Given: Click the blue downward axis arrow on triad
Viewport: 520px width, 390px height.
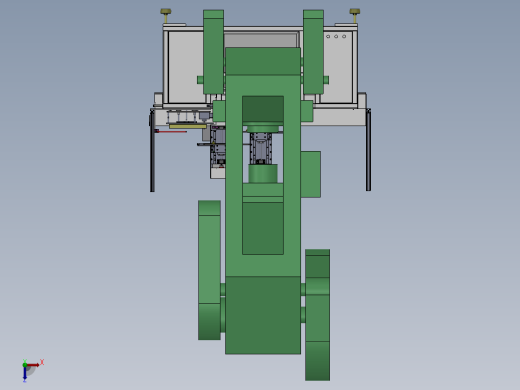Looking at the screenshot, I should [25, 374].
